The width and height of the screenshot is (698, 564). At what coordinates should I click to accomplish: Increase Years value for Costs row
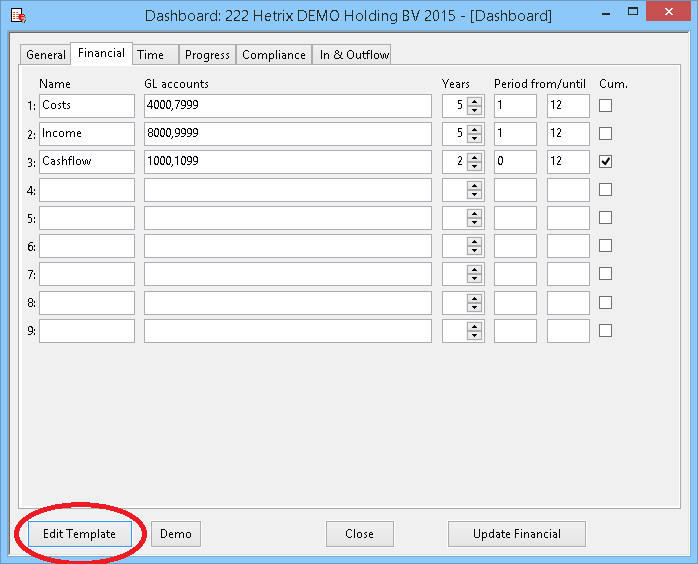(x=475, y=101)
